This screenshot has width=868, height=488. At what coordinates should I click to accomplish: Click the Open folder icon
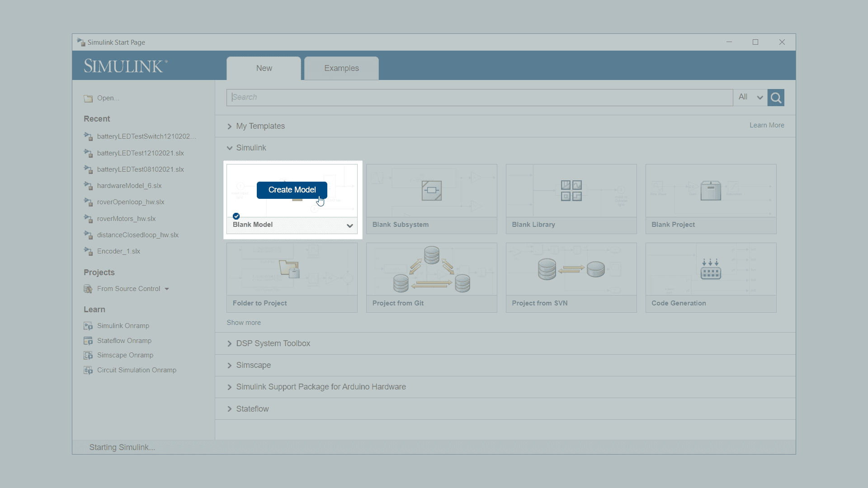88,98
